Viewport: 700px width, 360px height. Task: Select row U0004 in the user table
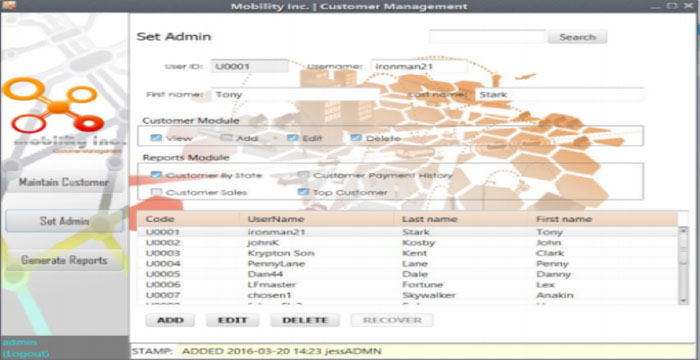pyautogui.click(x=408, y=264)
